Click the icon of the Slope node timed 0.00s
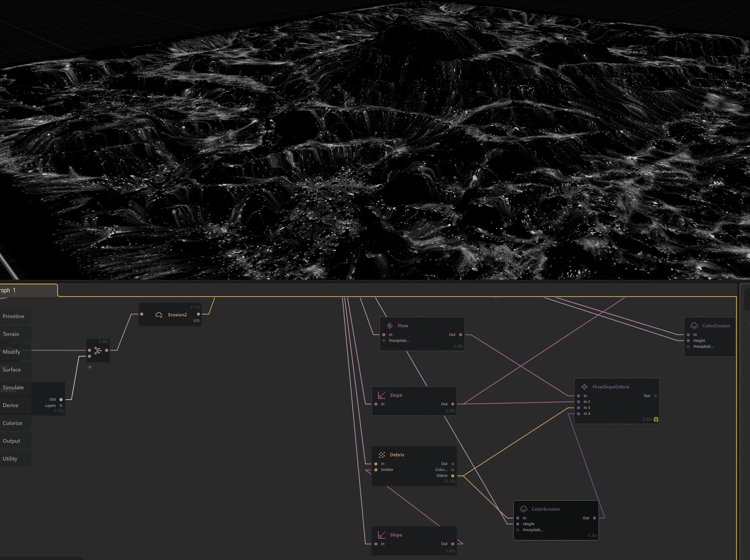Screen dimensions: 750x560 (x=382, y=395)
